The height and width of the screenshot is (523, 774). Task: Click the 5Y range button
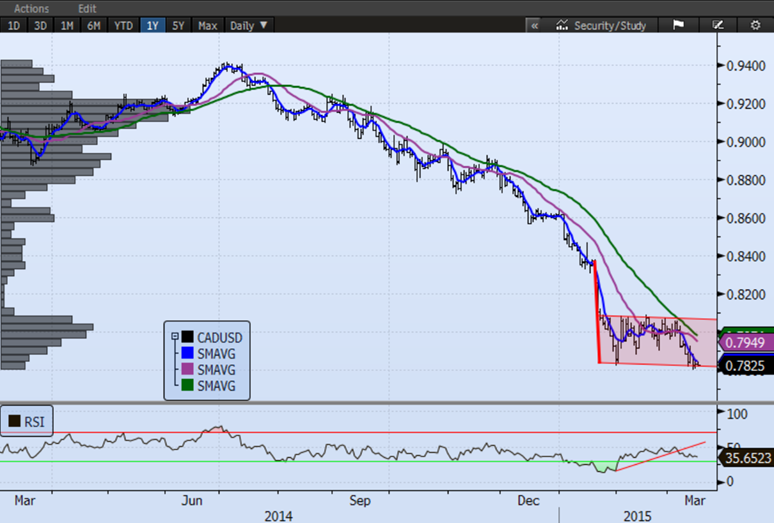(179, 25)
